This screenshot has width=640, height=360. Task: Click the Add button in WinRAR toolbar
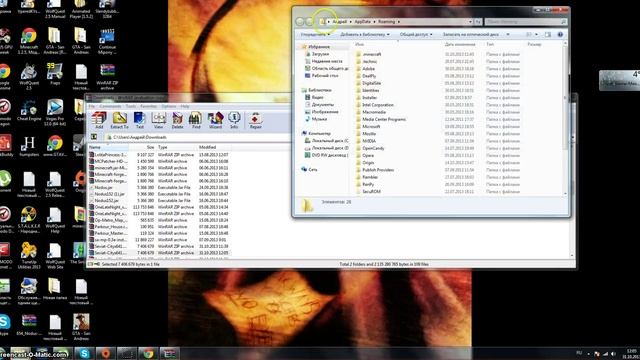pos(98,120)
